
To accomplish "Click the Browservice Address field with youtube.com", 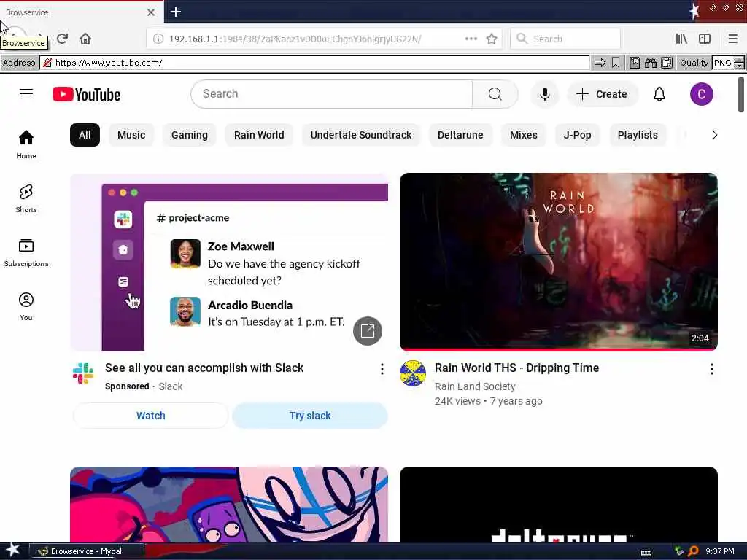I will [315, 63].
